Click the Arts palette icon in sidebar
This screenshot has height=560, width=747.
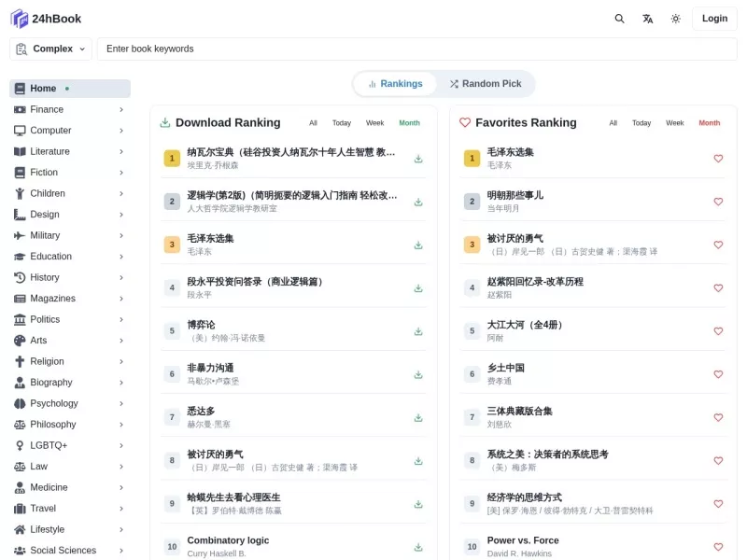point(20,341)
